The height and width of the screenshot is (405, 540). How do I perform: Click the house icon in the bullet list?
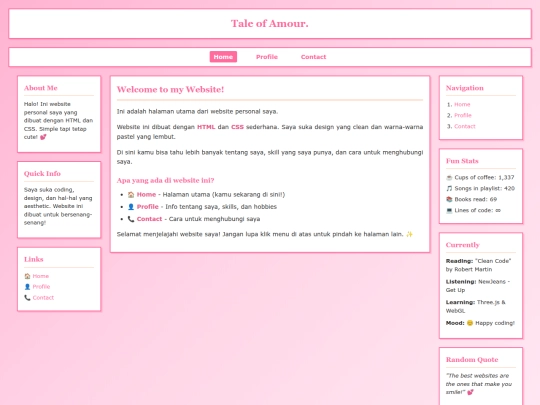click(x=131, y=195)
